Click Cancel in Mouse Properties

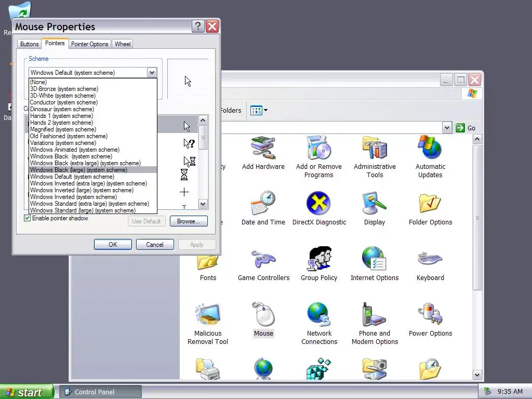click(155, 245)
